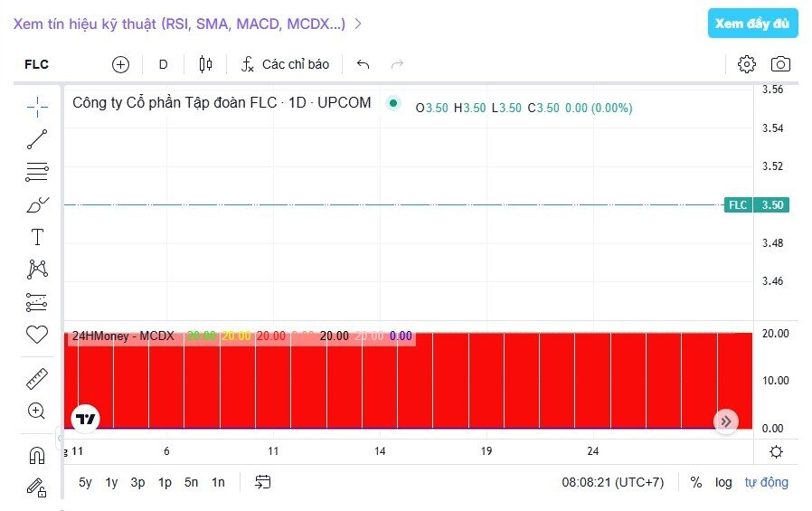Jump to latest bar with double arrow button
Viewport: 812px width, 511px height.
tap(726, 421)
